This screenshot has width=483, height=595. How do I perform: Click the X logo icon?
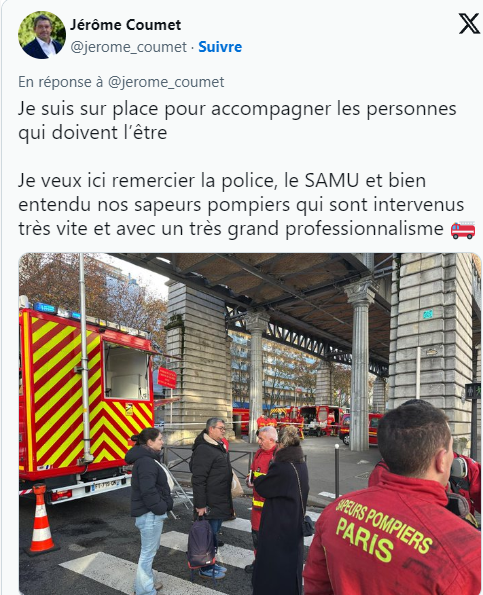click(x=469, y=24)
